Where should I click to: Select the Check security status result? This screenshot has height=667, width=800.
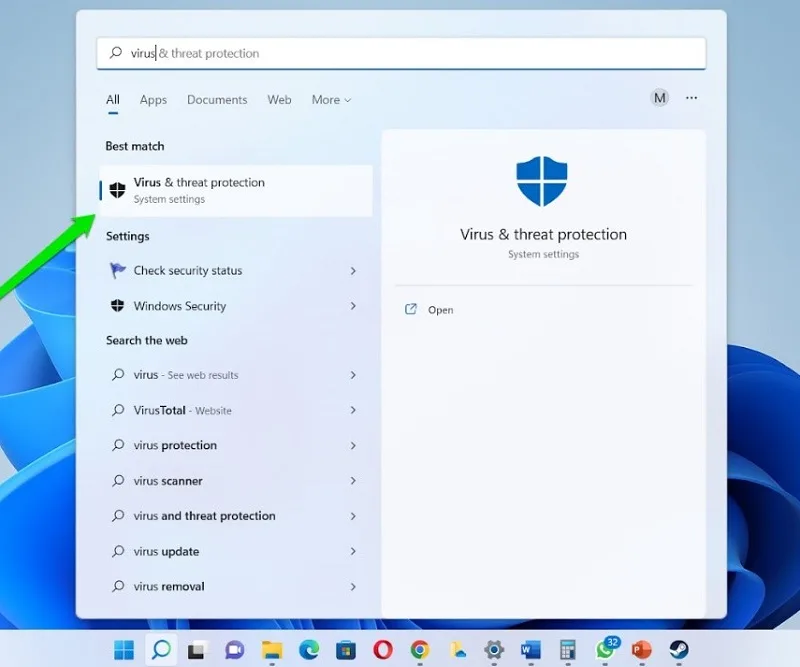point(236,270)
